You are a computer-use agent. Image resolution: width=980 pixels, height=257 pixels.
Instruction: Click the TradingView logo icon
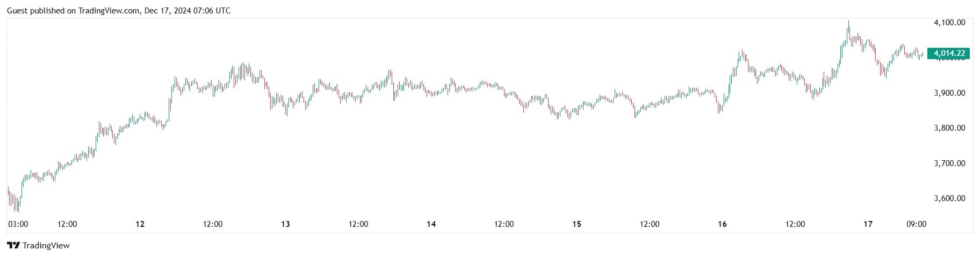13,246
